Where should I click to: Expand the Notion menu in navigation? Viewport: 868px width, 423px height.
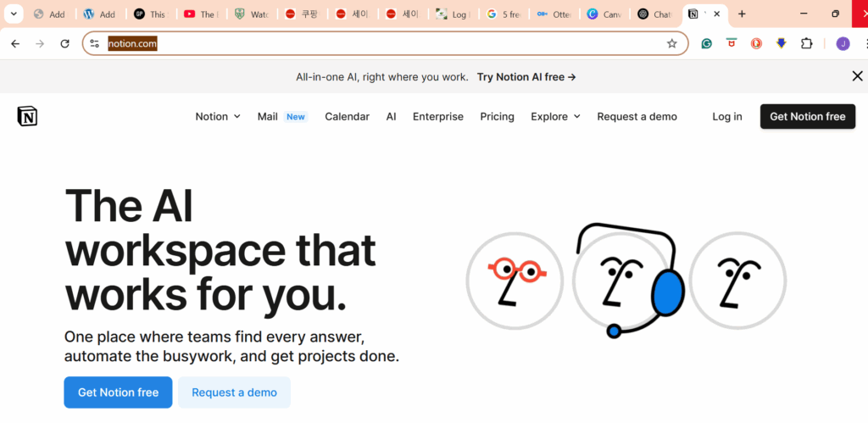[218, 116]
